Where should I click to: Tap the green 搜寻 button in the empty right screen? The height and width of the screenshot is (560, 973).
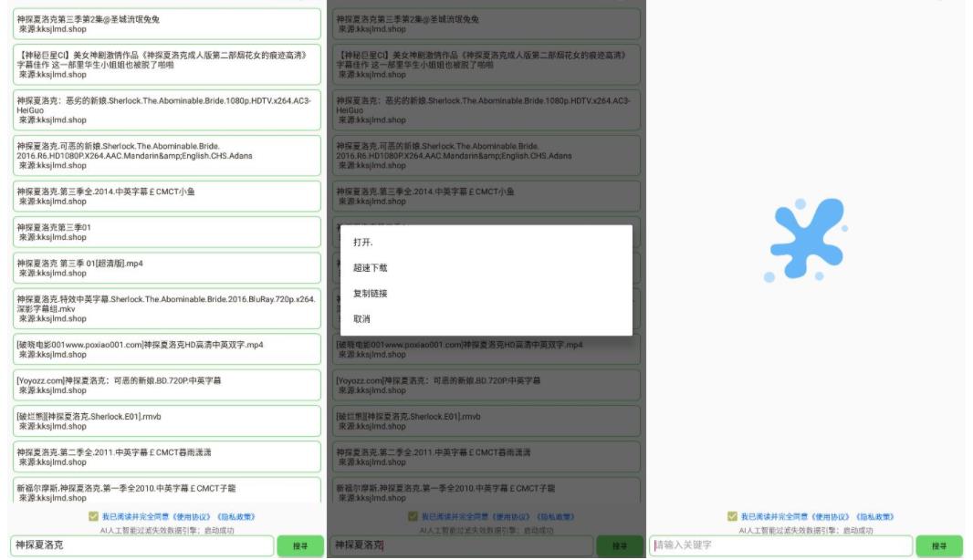click(x=939, y=545)
